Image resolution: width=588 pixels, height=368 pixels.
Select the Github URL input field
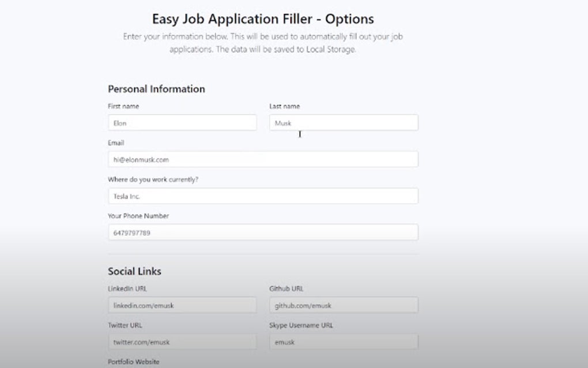pyautogui.click(x=344, y=305)
